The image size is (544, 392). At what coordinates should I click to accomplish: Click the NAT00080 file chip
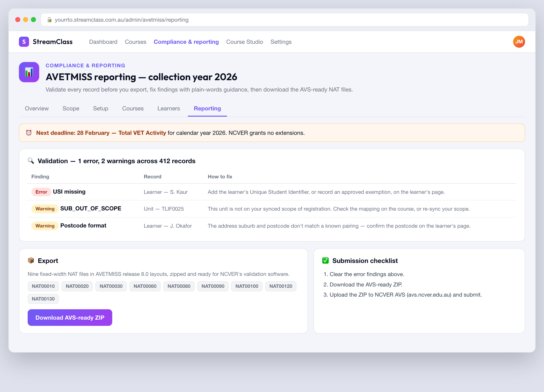[x=179, y=286]
